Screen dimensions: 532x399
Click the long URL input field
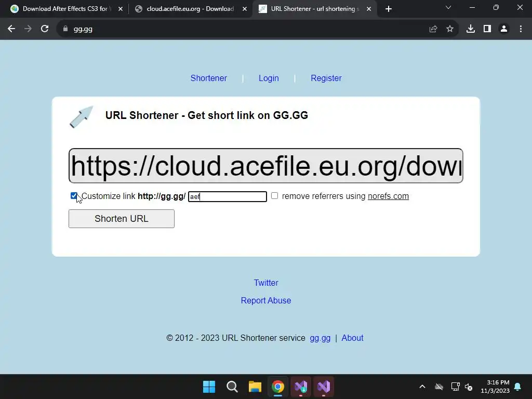(x=265, y=166)
